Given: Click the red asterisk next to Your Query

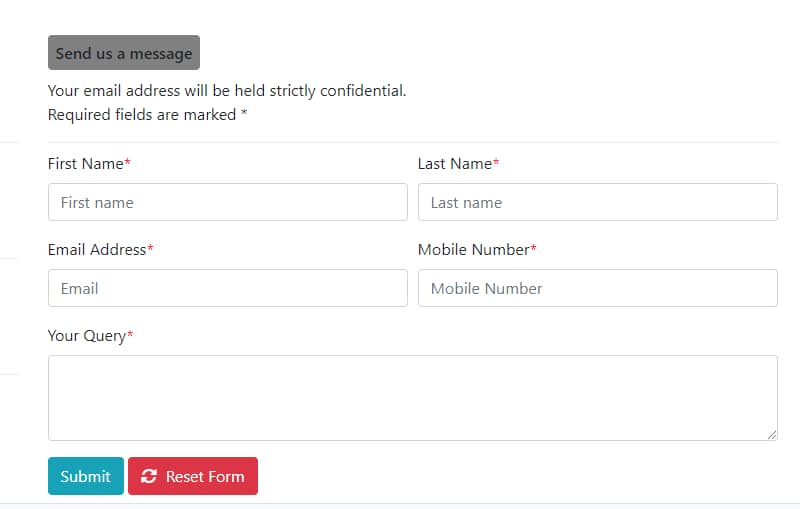Looking at the screenshot, I should click(130, 335).
